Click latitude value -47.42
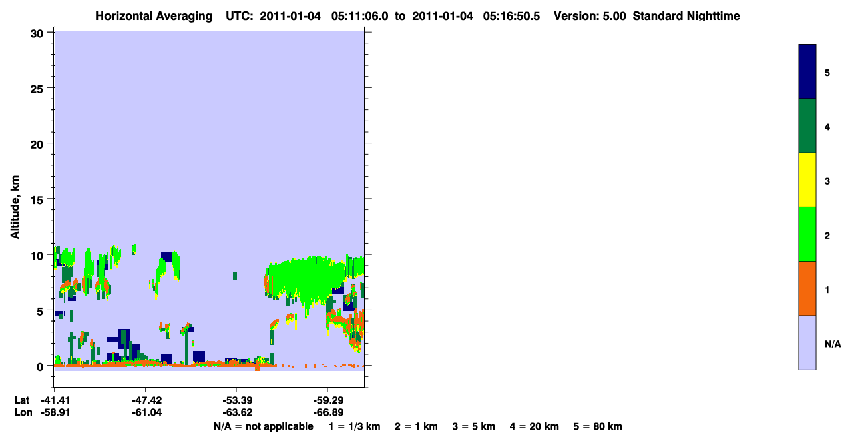The image size is (868, 445). 146,400
